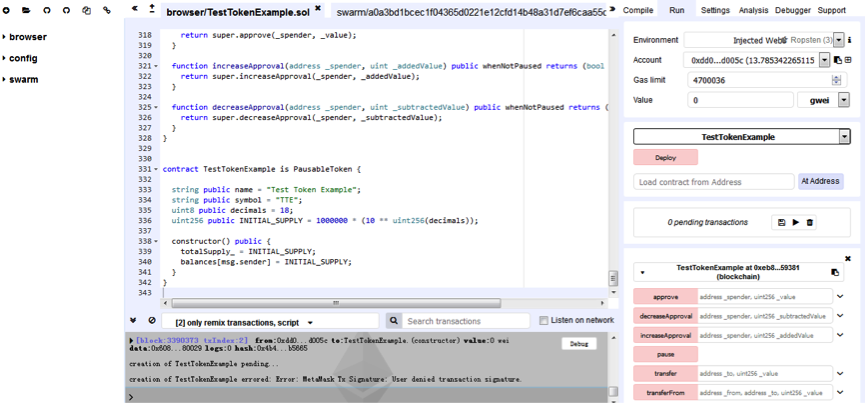This screenshot has width=866, height=403.
Task: Clear transactions with the trash icon
Action: 810,222
